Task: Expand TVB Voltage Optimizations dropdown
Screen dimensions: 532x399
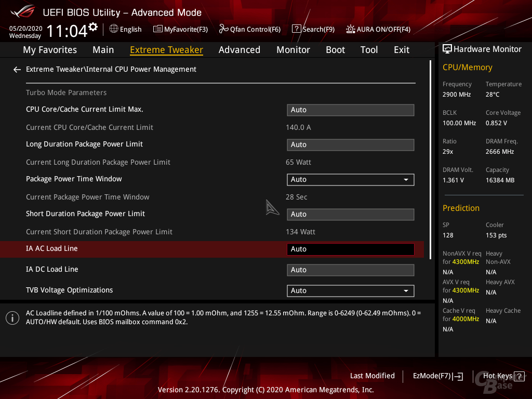Action: pyautogui.click(x=351, y=291)
